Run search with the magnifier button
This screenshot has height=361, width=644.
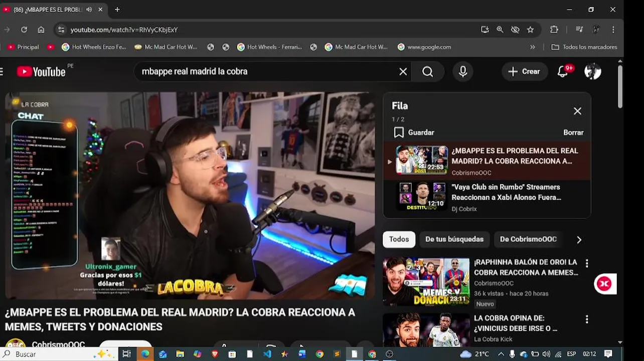coord(427,72)
